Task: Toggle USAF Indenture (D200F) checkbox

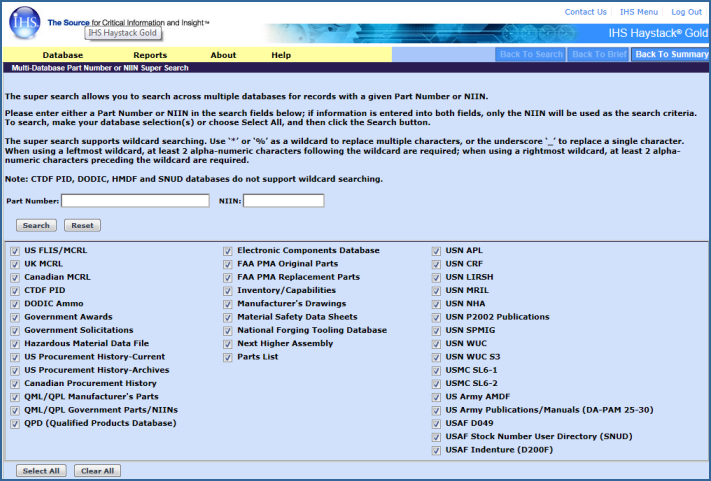Action: pyautogui.click(x=436, y=451)
